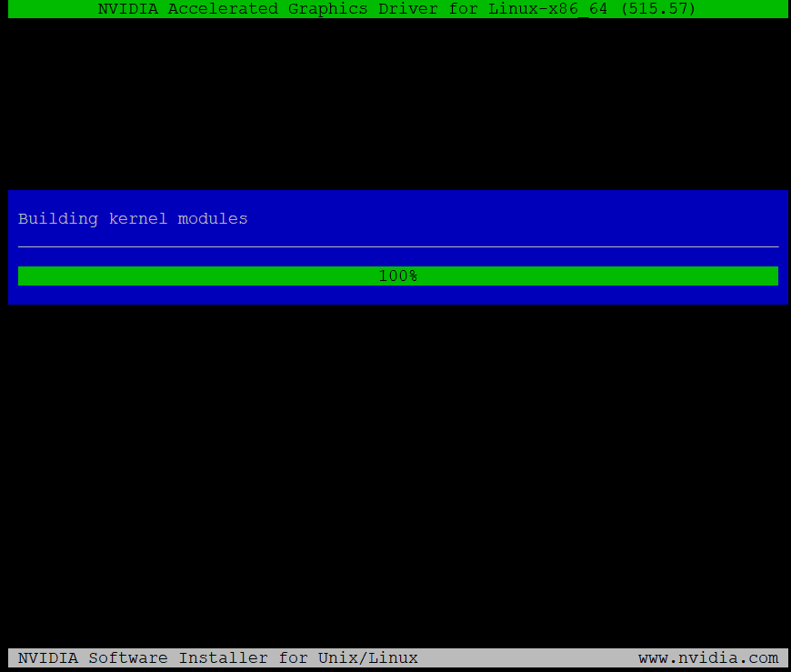Image resolution: width=791 pixels, height=672 pixels.
Task: Click the horizontal separator line in blue dialog
Action: [398, 246]
